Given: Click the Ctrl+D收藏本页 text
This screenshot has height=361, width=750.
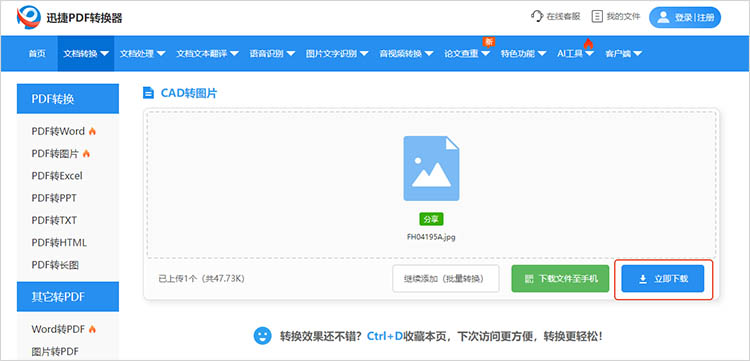Looking at the screenshot, I should [408, 336].
